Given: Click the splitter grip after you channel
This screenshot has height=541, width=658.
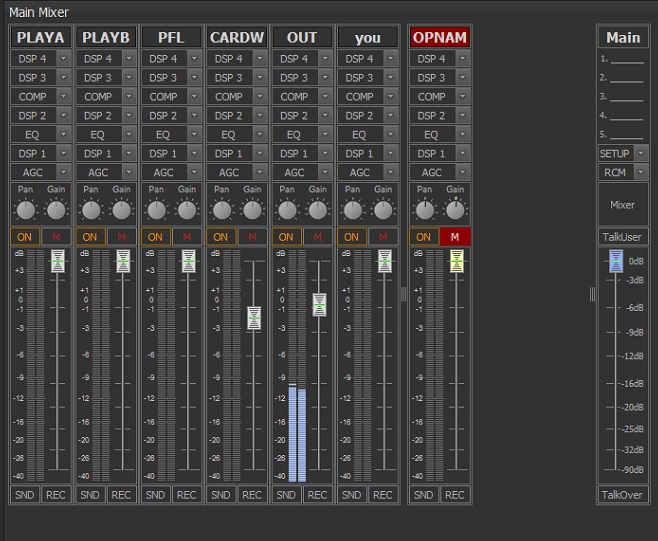Looking at the screenshot, I should point(404,294).
